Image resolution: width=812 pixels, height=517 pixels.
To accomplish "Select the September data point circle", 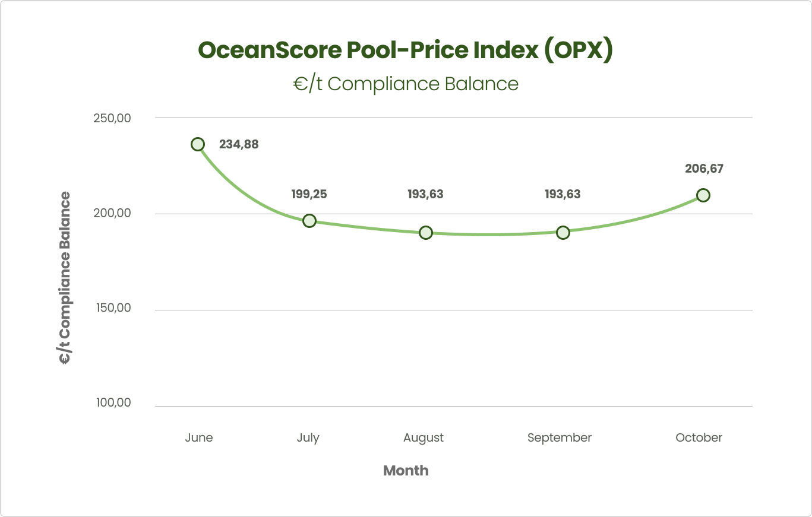I will (563, 233).
